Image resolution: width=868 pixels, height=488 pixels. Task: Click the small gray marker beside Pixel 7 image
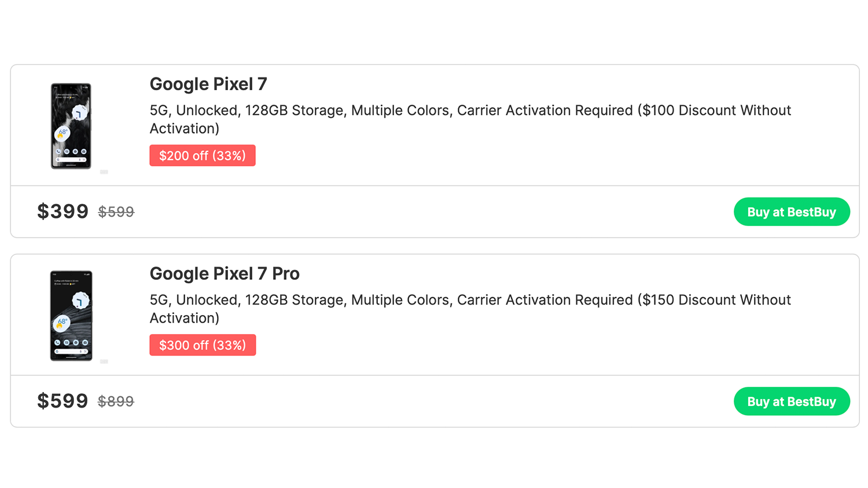click(x=104, y=172)
